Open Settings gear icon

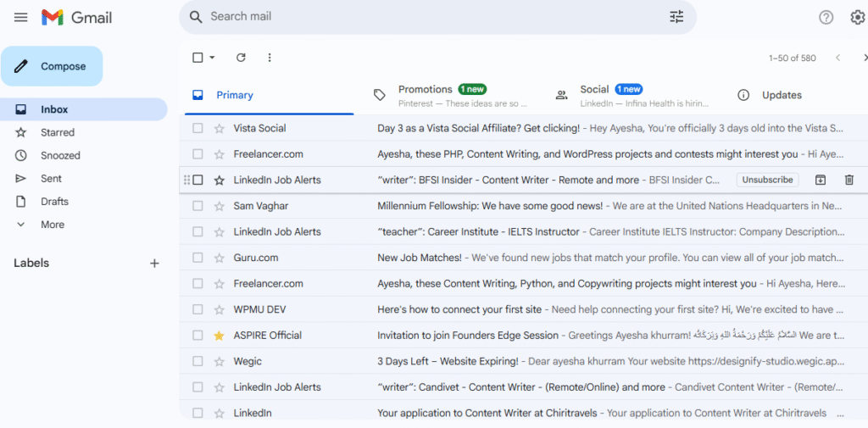(858, 18)
